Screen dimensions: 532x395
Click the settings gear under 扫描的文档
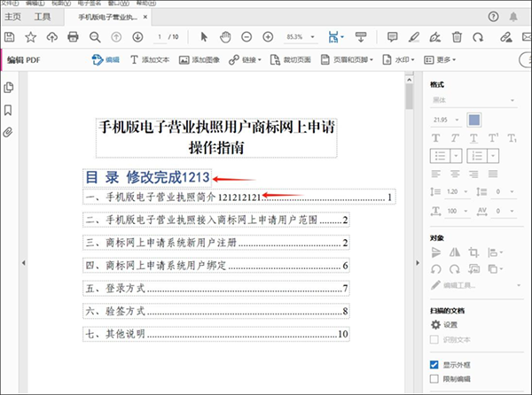click(435, 325)
